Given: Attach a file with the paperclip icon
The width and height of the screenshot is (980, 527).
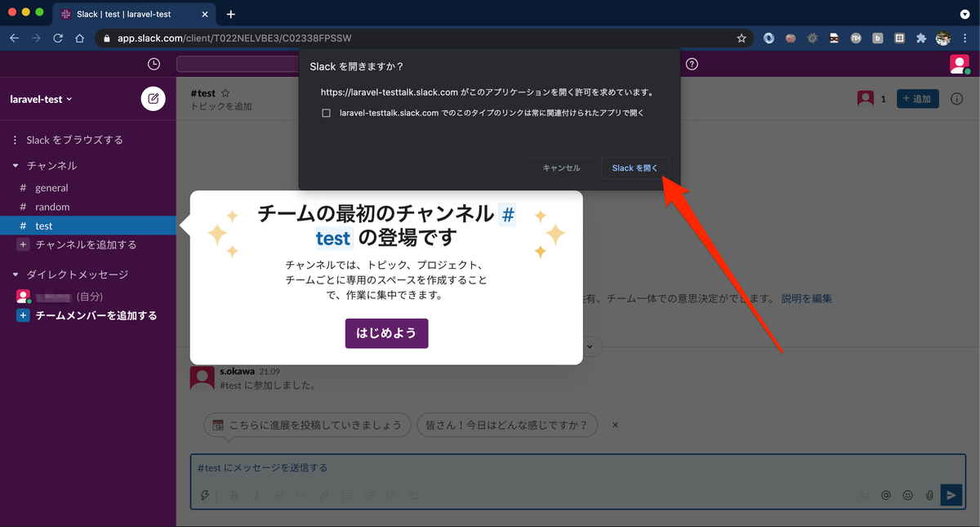Looking at the screenshot, I should pyautogui.click(x=929, y=495).
